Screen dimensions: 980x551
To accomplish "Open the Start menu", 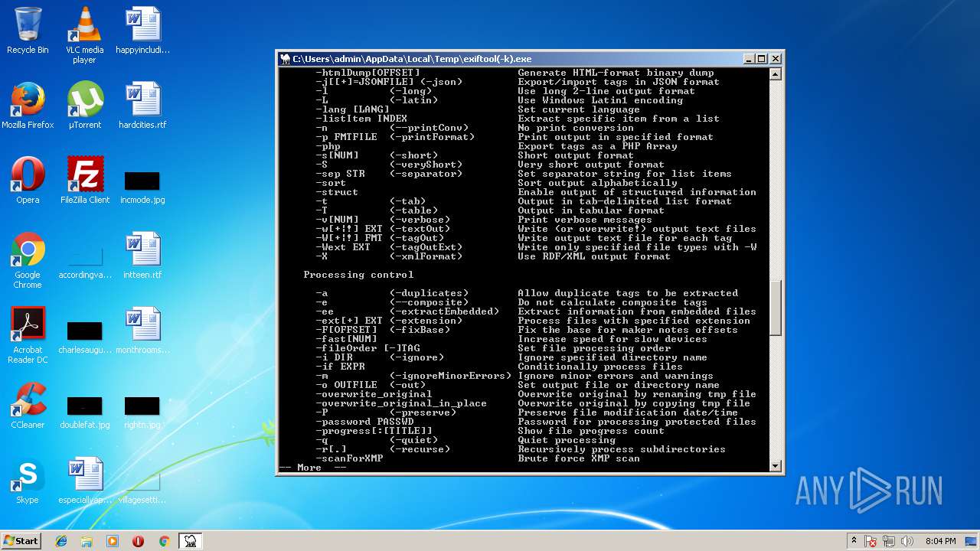I will tap(21, 541).
